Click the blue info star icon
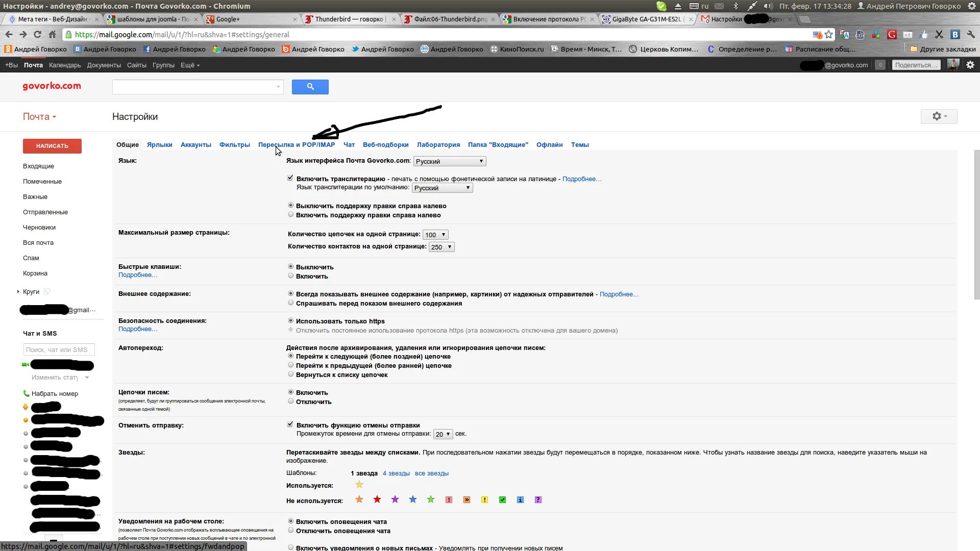 tap(520, 500)
